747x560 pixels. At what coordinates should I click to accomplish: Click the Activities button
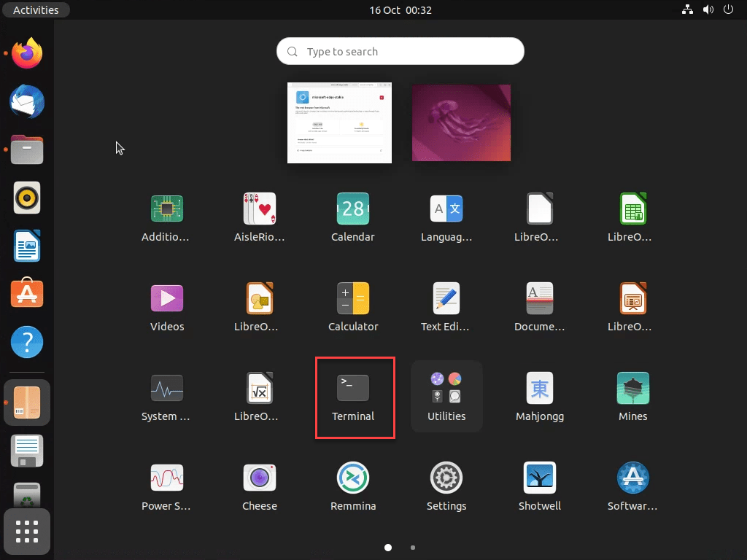click(x=35, y=9)
